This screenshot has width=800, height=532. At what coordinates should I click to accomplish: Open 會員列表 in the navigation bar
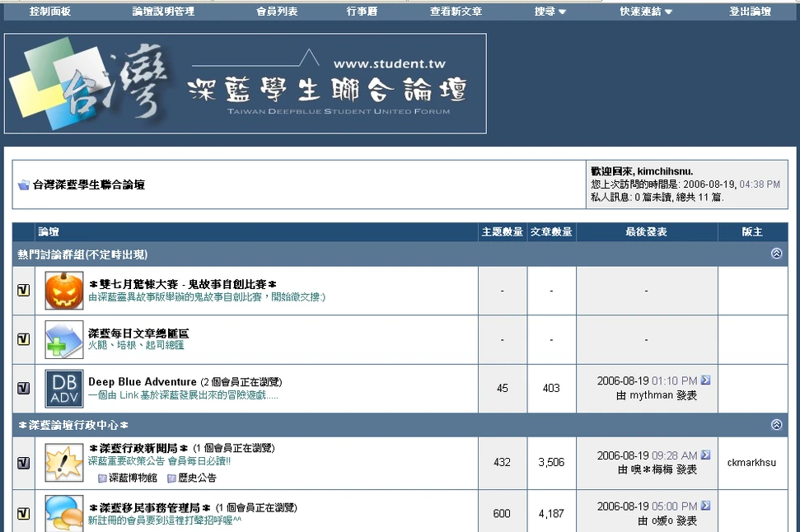point(277,12)
